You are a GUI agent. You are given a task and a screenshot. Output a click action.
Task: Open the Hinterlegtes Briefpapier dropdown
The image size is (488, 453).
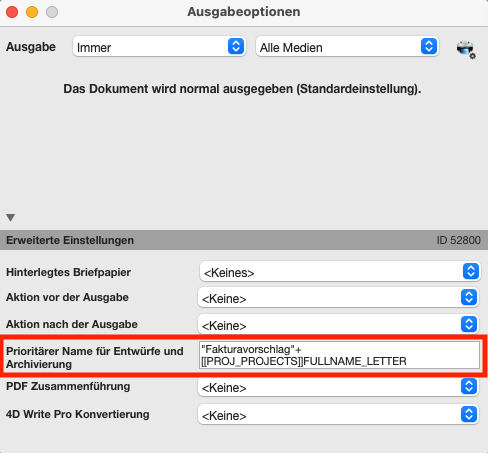coord(340,271)
